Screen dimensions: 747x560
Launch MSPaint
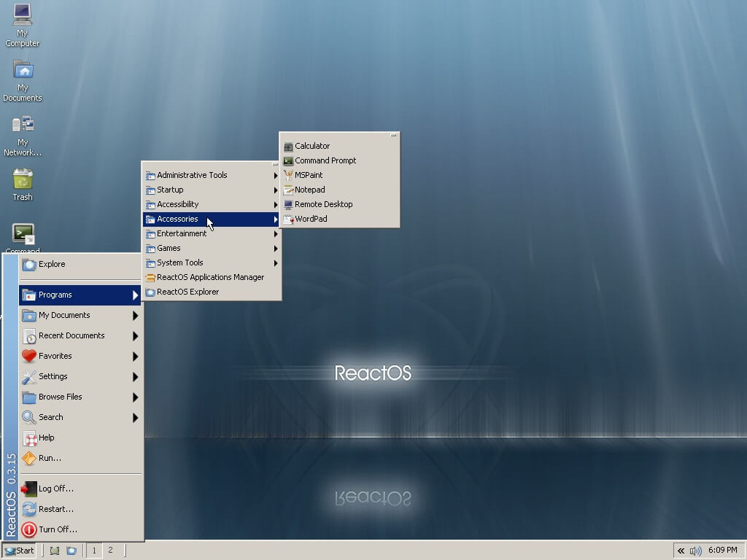[306, 175]
